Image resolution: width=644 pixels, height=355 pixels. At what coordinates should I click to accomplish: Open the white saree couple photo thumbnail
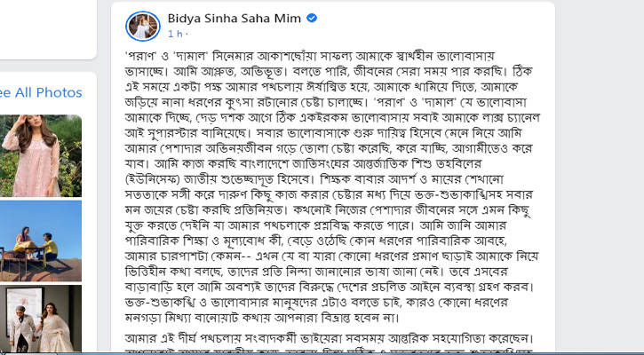(x=41, y=319)
